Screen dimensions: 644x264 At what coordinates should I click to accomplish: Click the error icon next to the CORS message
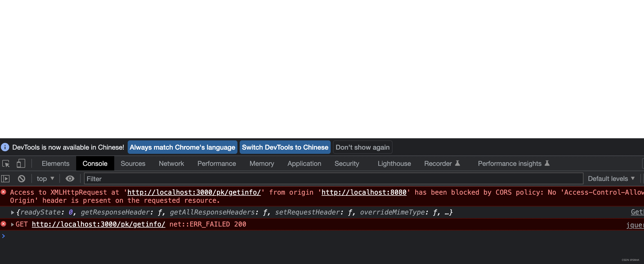4,192
